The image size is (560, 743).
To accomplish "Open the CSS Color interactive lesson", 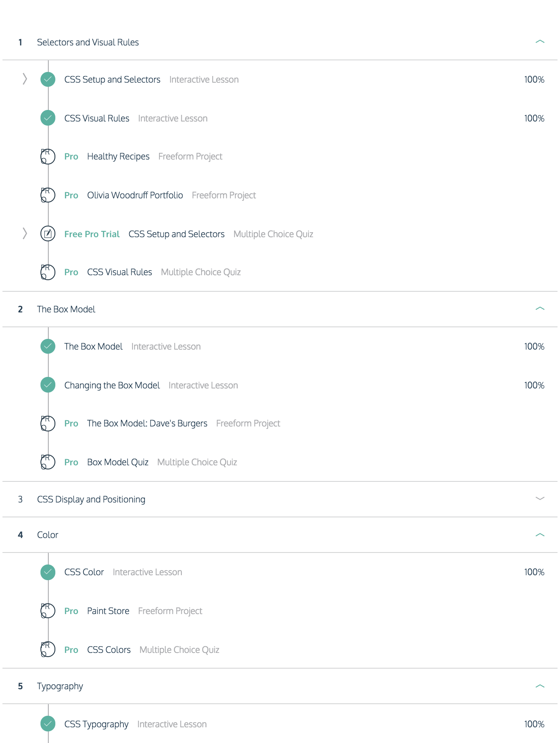I will pos(84,572).
